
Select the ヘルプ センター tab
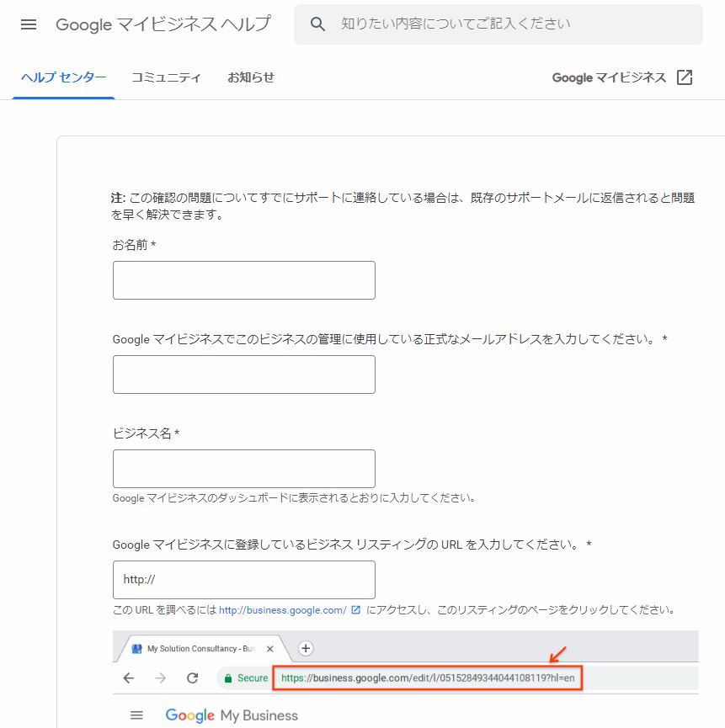pos(64,77)
